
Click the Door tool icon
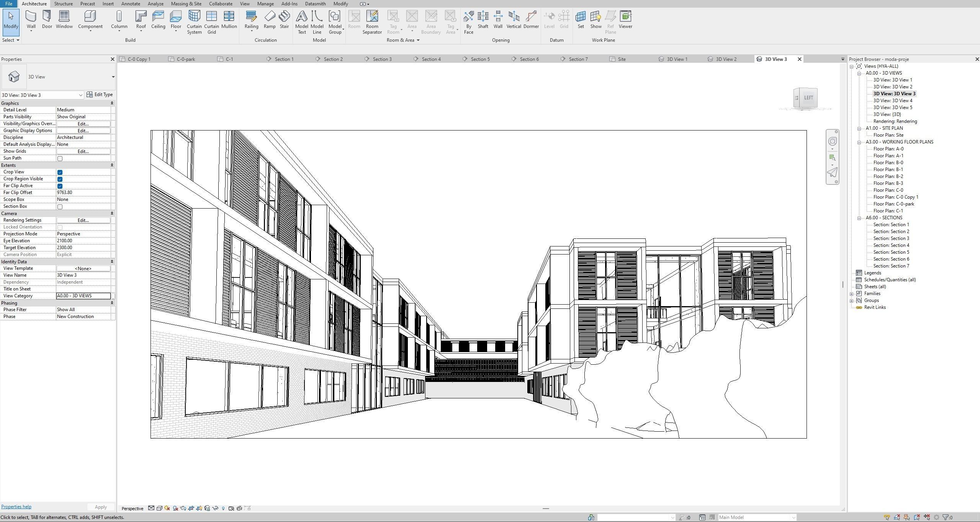(x=47, y=19)
